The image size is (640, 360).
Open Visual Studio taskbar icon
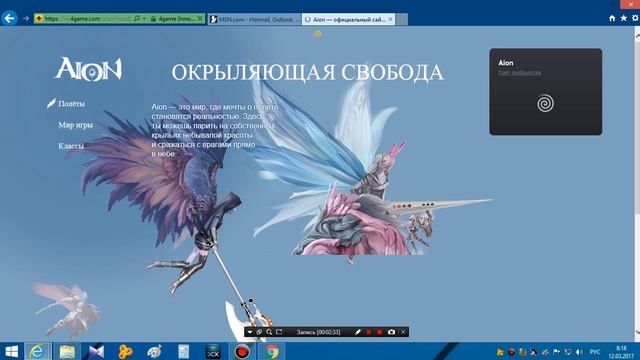point(96,351)
